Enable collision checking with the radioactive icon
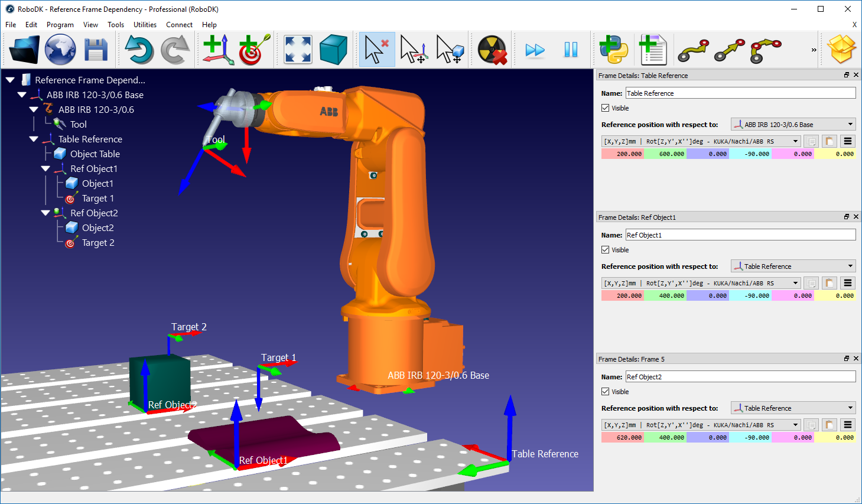The height and width of the screenshot is (504, 862). [490, 50]
